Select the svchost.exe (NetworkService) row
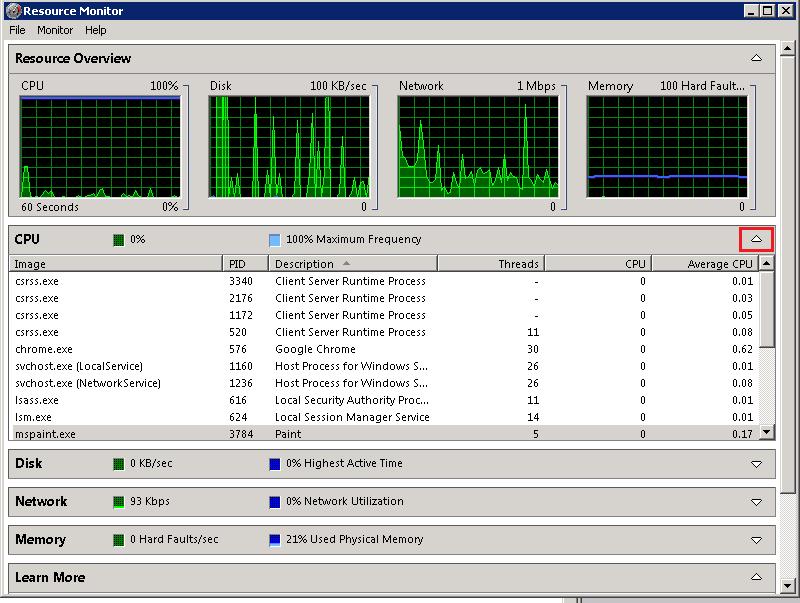The image size is (800, 603). pyautogui.click(x=384, y=383)
